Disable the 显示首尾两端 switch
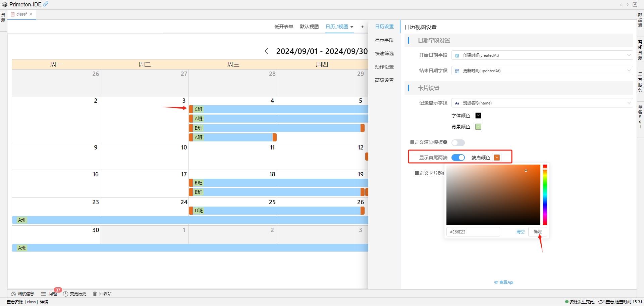Image resolution: width=644 pixels, height=306 pixels. pos(458,157)
